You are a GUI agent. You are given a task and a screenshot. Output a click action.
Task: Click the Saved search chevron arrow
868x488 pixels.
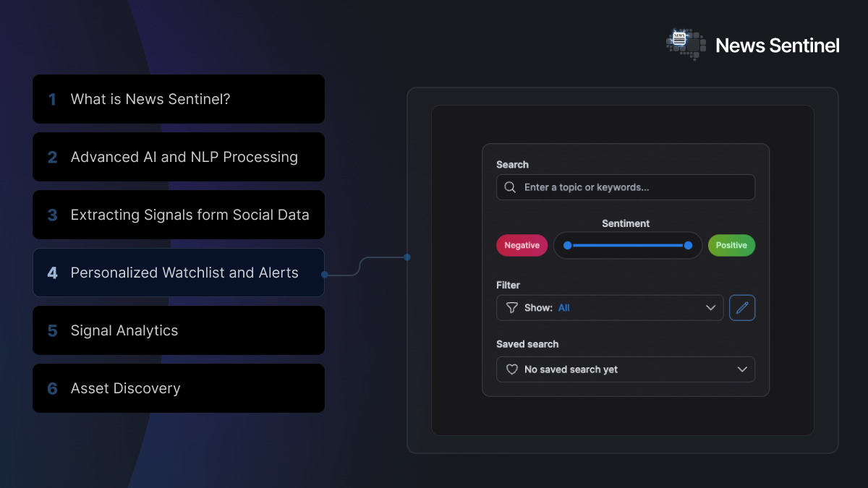[x=741, y=369]
